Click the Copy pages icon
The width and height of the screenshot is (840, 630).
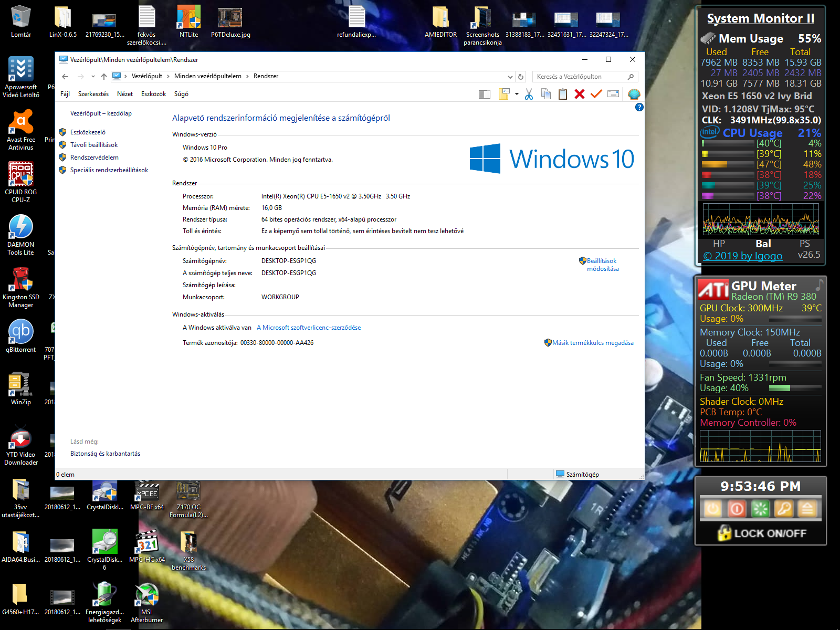tap(546, 94)
